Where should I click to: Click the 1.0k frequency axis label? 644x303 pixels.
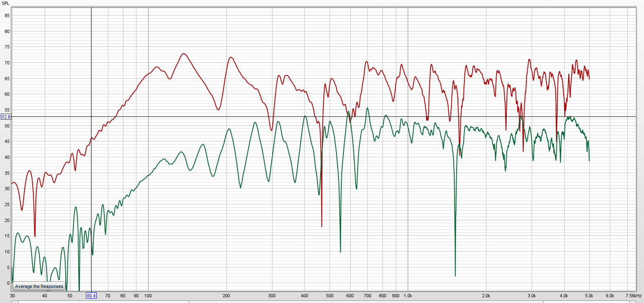pyautogui.click(x=408, y=296)
